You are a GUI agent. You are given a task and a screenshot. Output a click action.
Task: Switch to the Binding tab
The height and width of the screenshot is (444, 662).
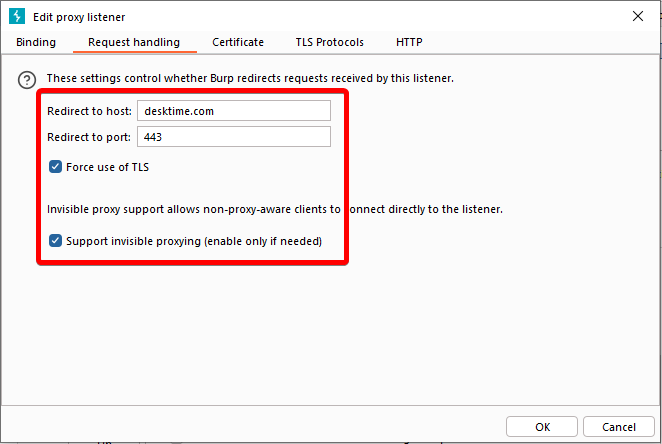click(x=36, y=42)
